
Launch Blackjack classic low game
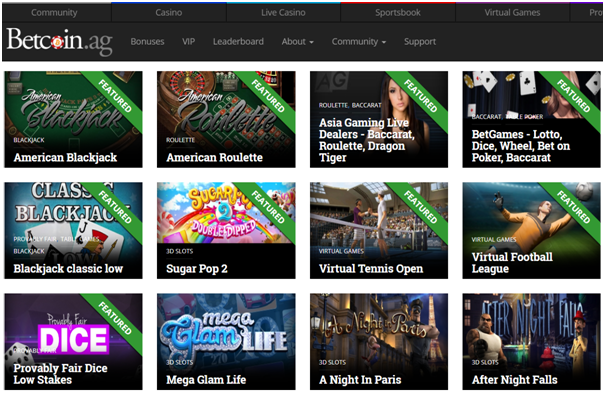point(73,231)
